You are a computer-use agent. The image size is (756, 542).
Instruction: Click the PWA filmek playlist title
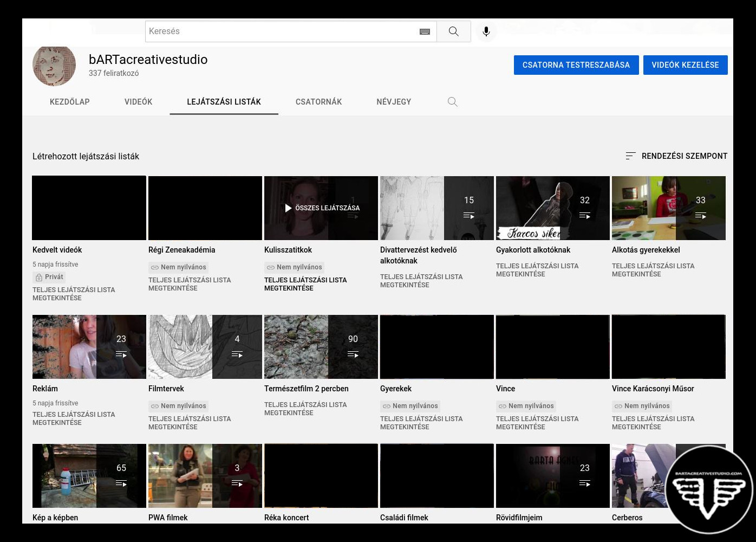(x=168, y=518)
